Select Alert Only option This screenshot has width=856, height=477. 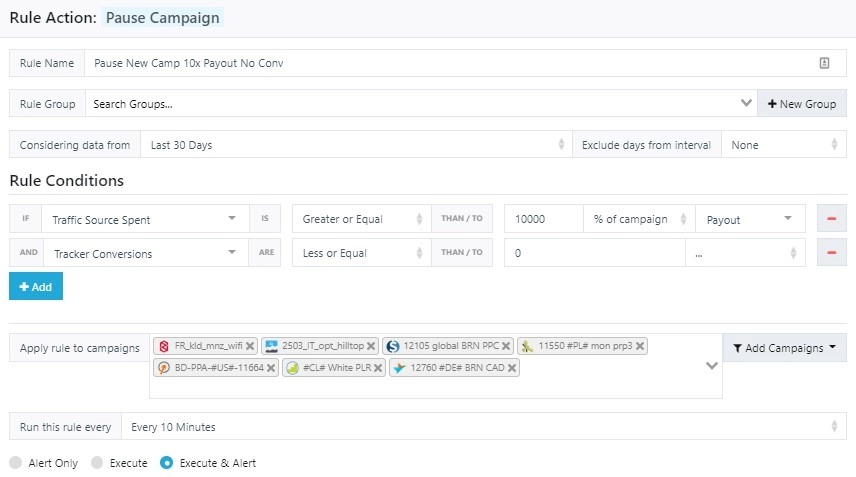tap(16, 463)
